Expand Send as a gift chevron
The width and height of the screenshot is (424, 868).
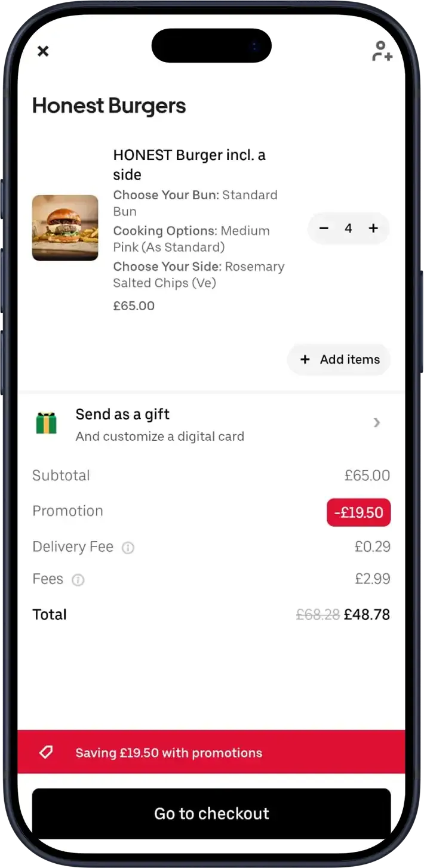pyautogui.click(x=376, y=423)
